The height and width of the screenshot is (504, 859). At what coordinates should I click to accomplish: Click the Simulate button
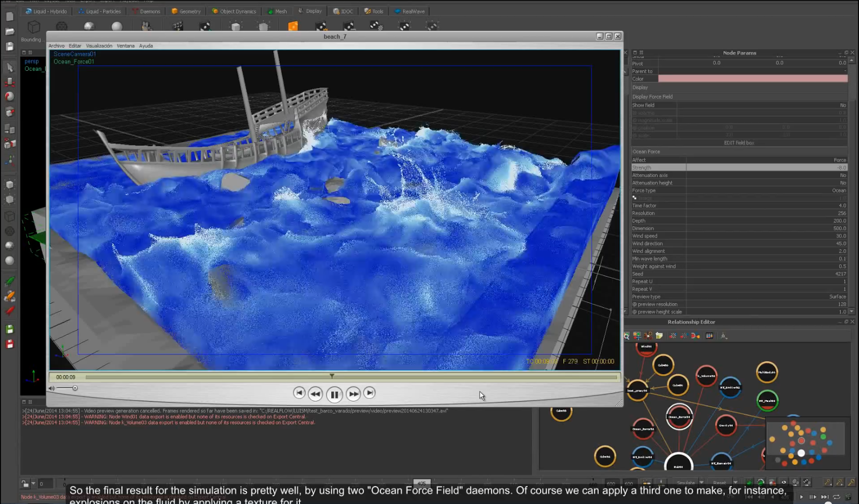686,483
